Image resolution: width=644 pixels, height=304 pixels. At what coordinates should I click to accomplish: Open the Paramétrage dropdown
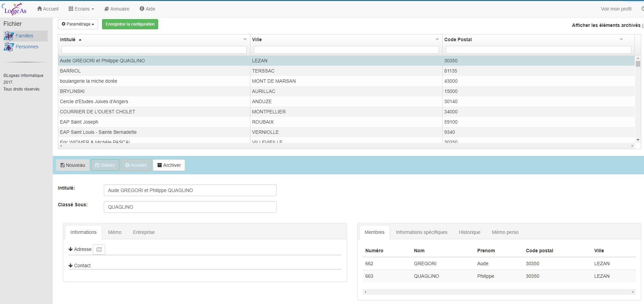coord(78,24)
